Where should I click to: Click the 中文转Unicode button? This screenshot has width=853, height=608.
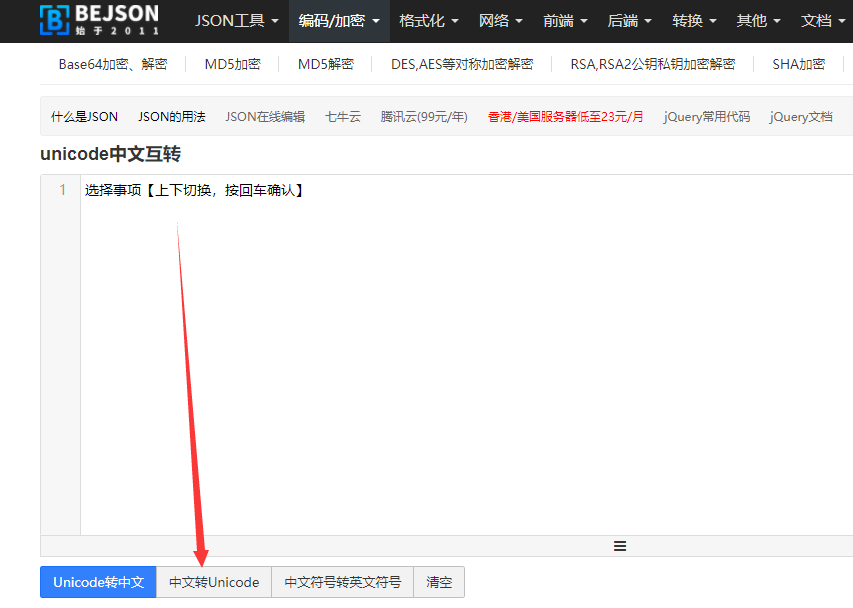pos(213,581)
